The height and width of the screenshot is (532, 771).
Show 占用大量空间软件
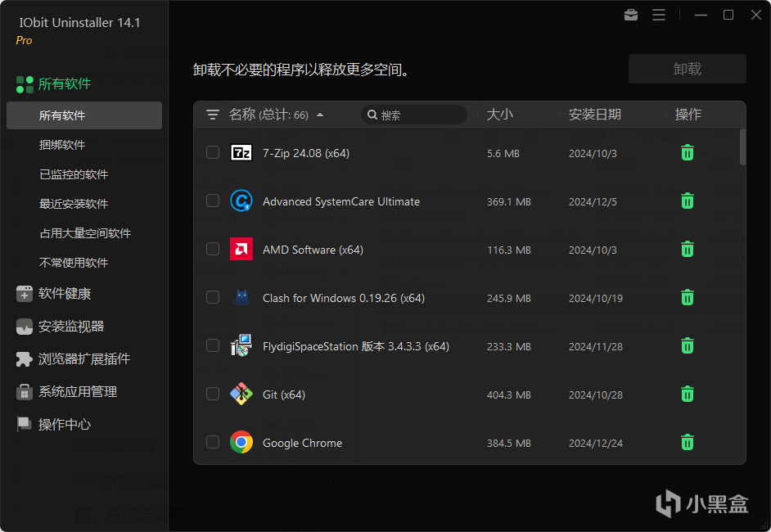85,233
